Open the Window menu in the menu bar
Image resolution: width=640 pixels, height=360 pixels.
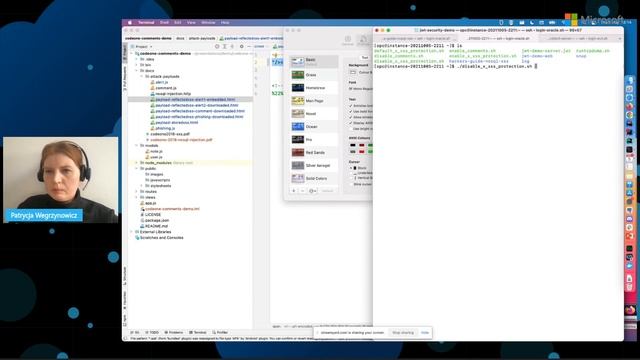coord(208,22)
